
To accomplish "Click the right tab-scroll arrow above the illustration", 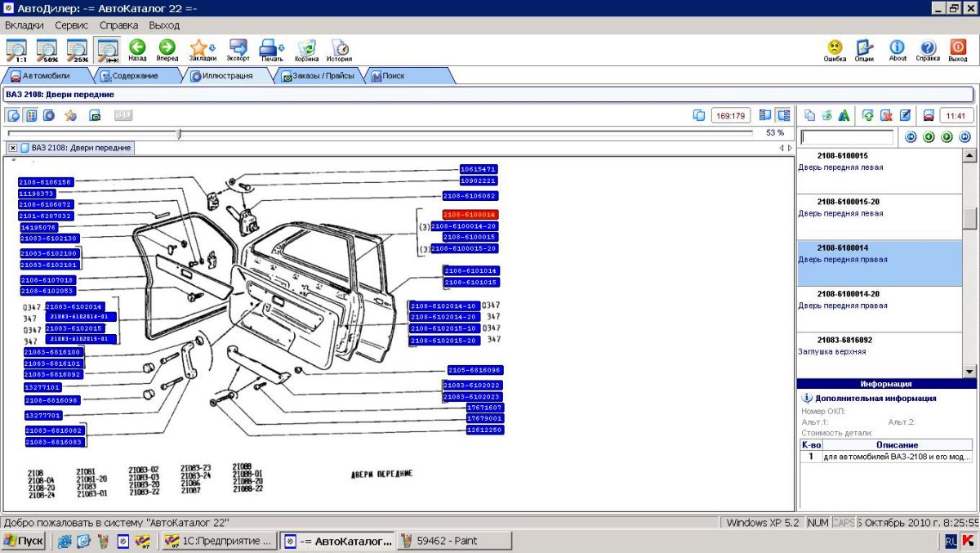I will (790, 148).
